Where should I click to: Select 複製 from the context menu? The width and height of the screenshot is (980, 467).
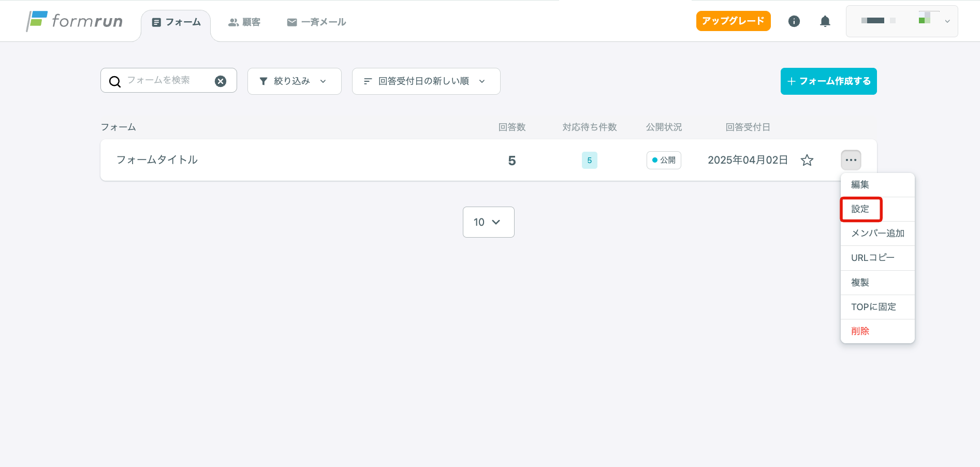point(877,283)
